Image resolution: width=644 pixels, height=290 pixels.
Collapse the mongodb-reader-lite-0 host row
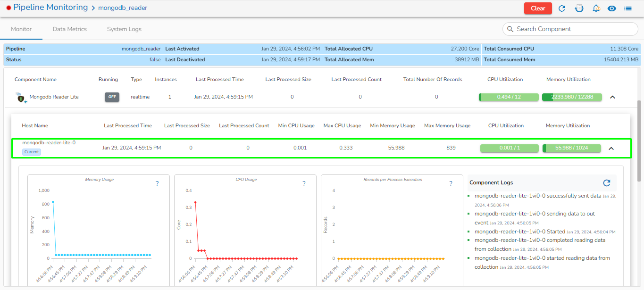click(x=611, y=149)
